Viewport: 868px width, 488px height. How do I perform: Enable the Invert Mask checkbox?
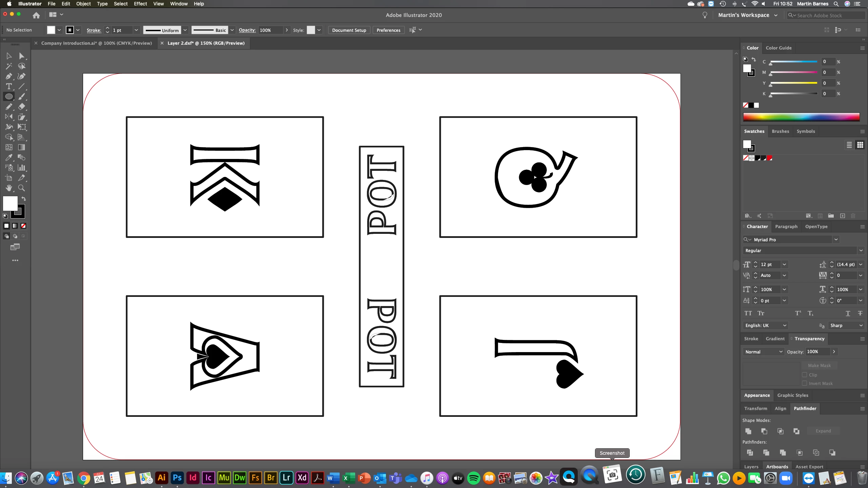(x=805, y=383)
